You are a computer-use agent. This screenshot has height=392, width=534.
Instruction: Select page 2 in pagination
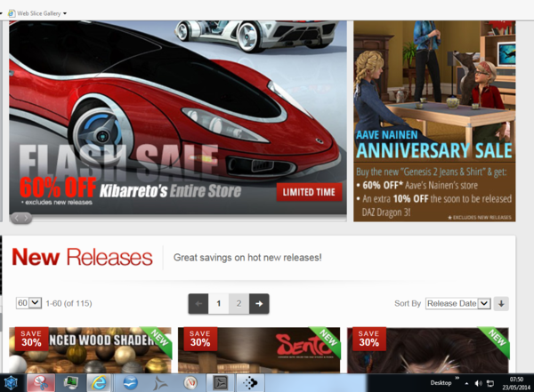pyautogui.click(x=239, y=303)
